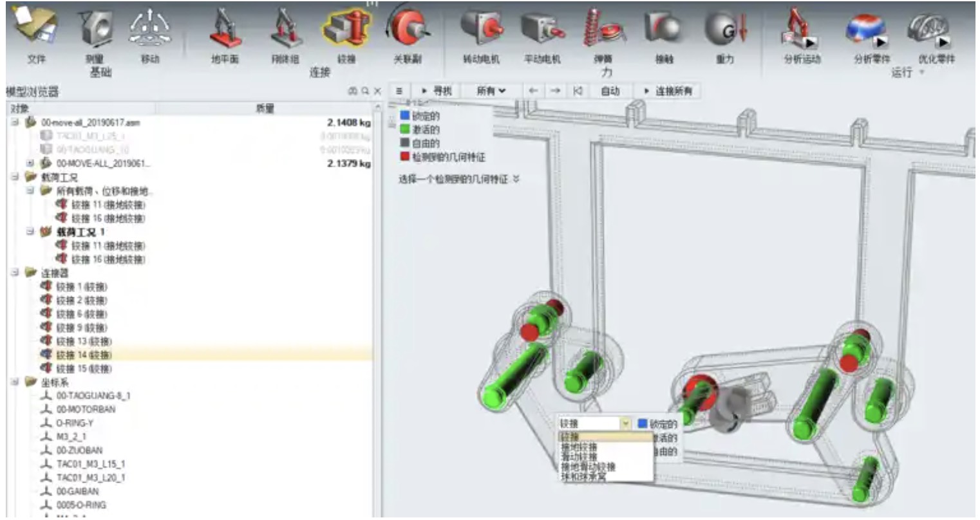Expand the 选择一个检测到的几何特征 chevron

516,180
